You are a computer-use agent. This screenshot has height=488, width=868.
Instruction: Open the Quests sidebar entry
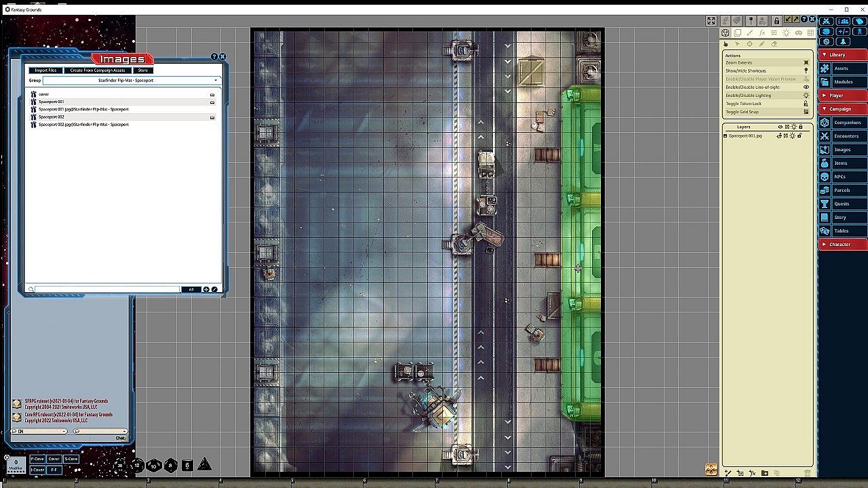843,204
